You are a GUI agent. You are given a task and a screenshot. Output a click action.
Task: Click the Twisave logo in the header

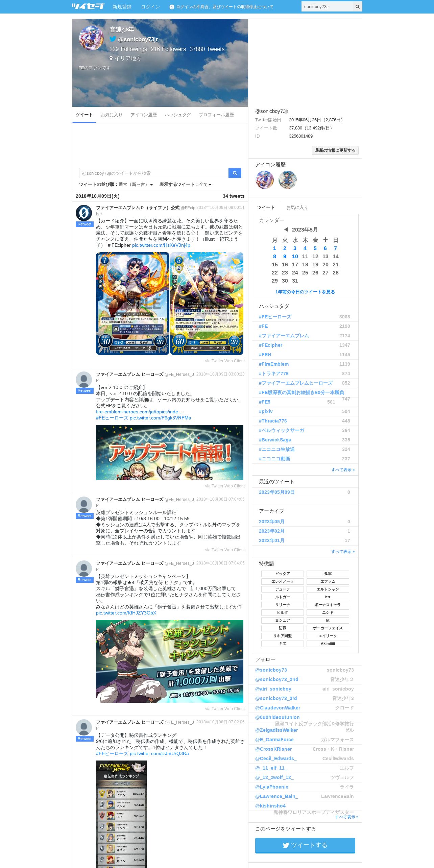click(x=88, y=6)
